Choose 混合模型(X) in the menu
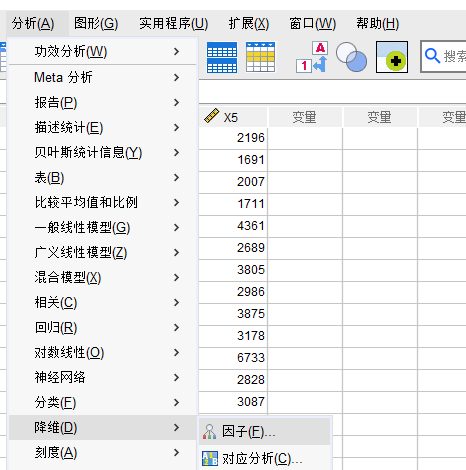Image resolution: width=466 pixels, height=470 pixels. tap(102, 277)
